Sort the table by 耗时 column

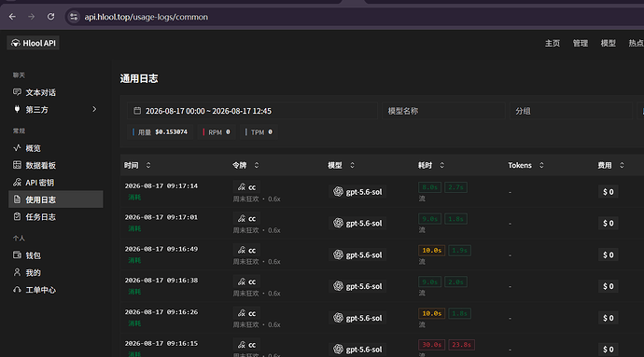pyautogui.click(x=441, y=165)
